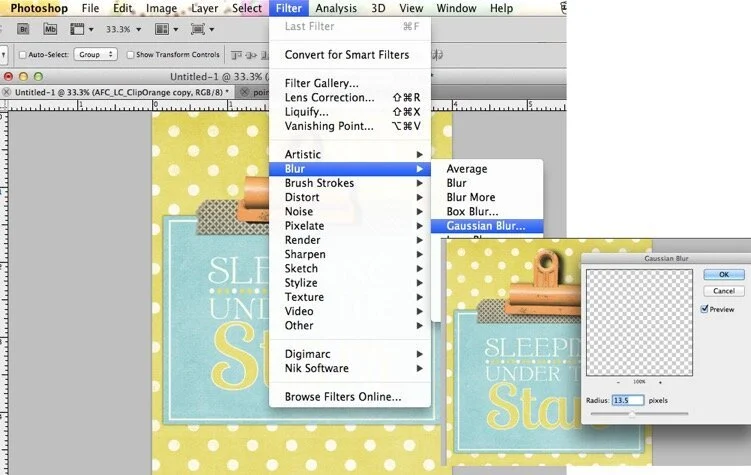Launch Bridge via the Br icon
The height and width of the screenshot is (475, 751).
[23, 29]
